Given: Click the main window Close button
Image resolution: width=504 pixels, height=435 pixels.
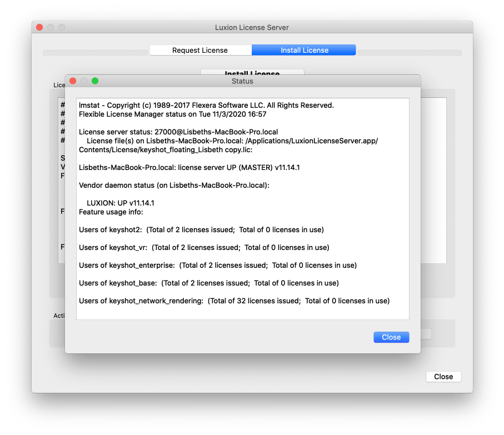Looking at the screenshot, I should point(443,377).
